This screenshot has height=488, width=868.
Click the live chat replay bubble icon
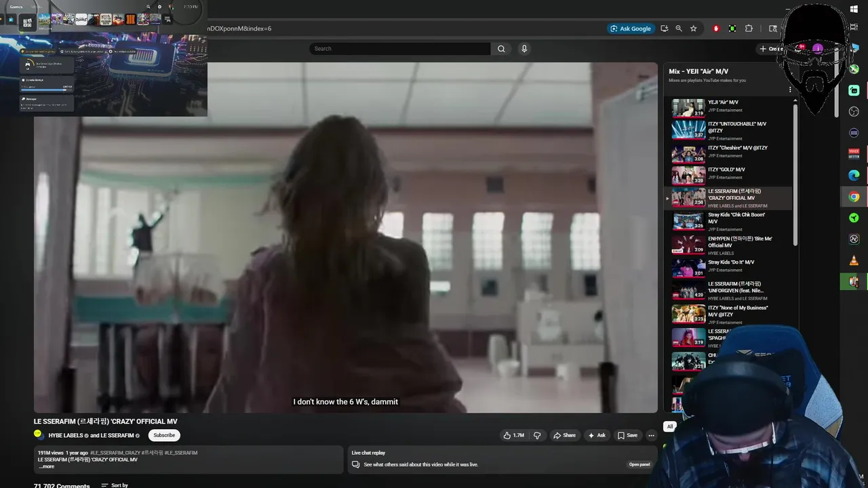[355, 464]
